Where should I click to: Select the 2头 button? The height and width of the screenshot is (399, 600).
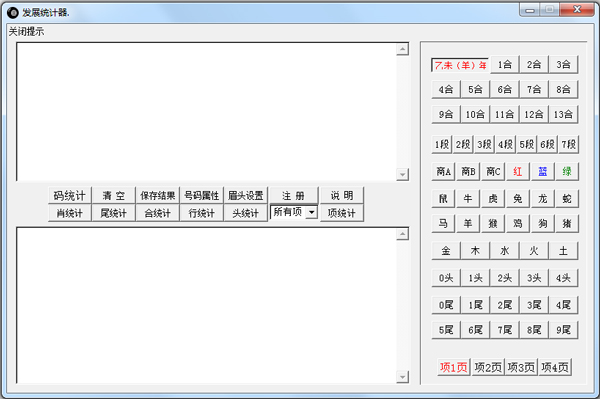click(x=504, y=278)
